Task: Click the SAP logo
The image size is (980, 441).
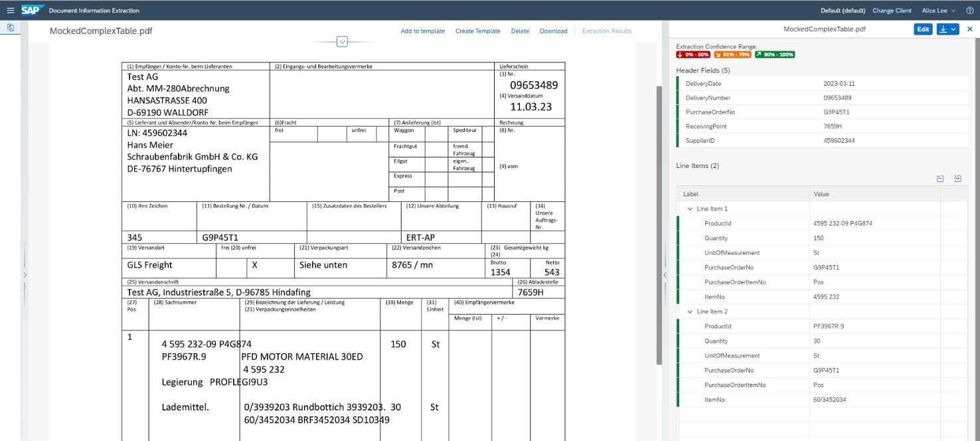Action: point(33,10)
